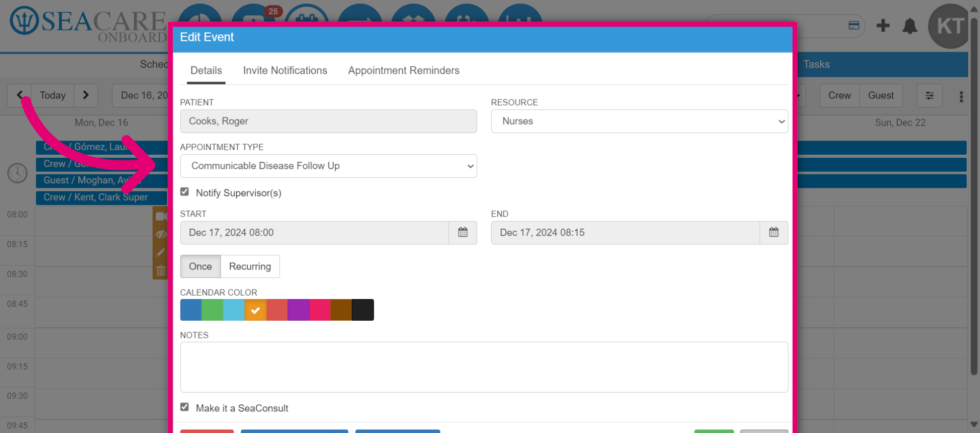
Task: Open the KT user avatar menu
Action: pos(950,26)
